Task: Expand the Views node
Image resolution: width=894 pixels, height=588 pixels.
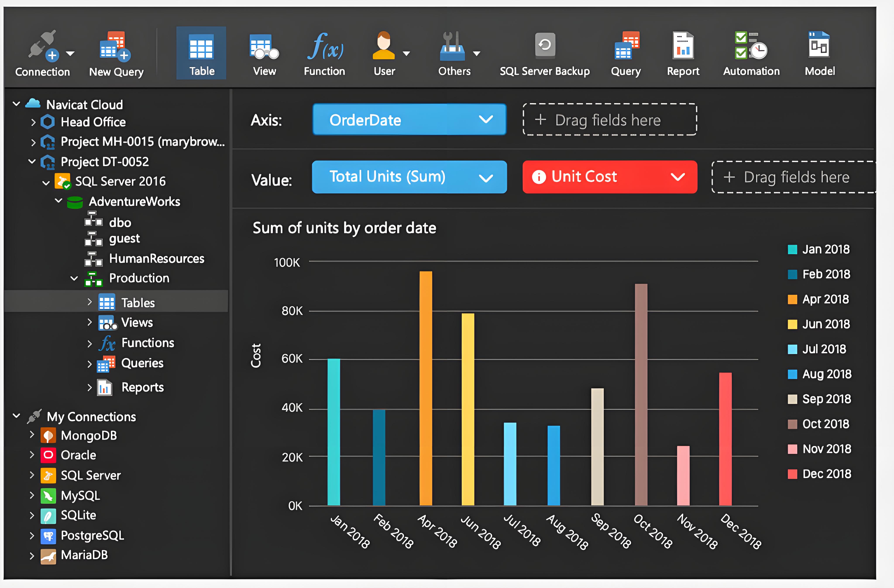Action: coord(89,322)
